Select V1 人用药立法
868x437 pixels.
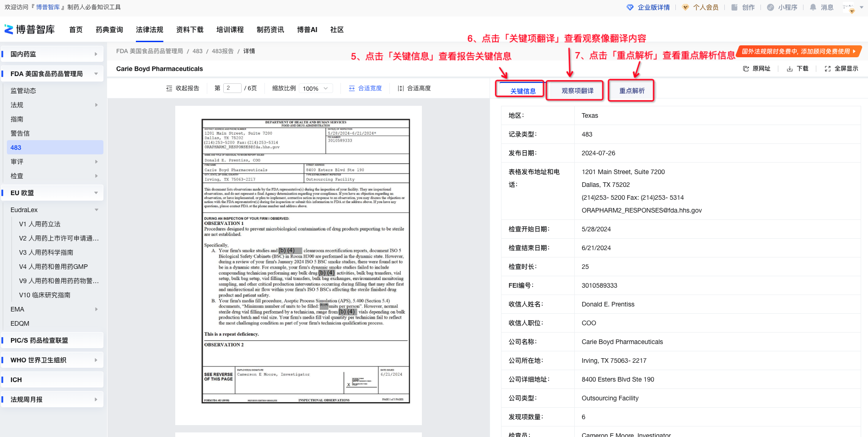[x=40, y=224]
